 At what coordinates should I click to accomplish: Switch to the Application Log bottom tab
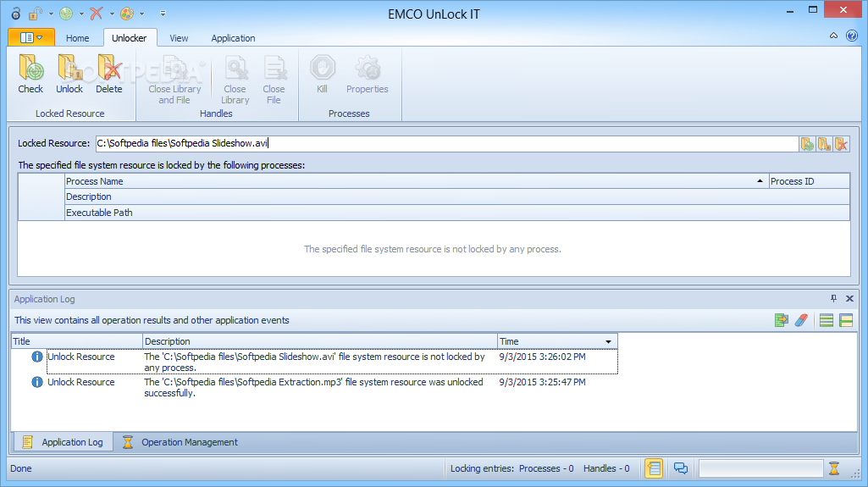click(64, 441)
